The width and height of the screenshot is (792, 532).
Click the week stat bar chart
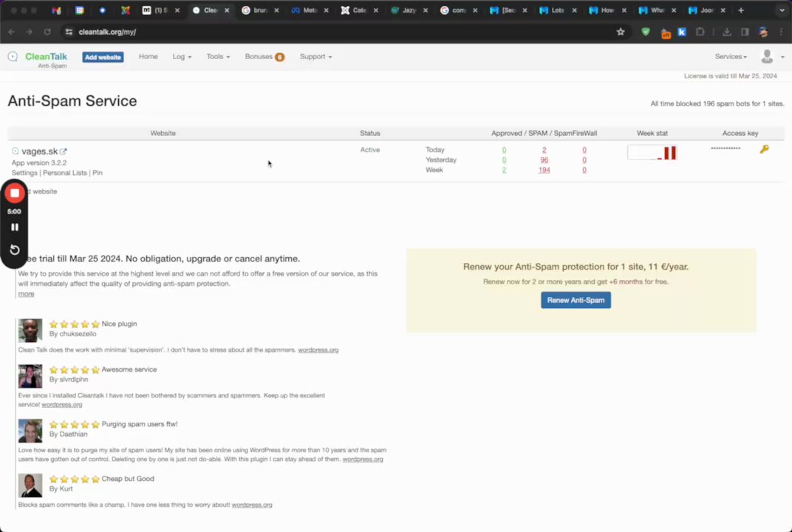click(652, 152)
